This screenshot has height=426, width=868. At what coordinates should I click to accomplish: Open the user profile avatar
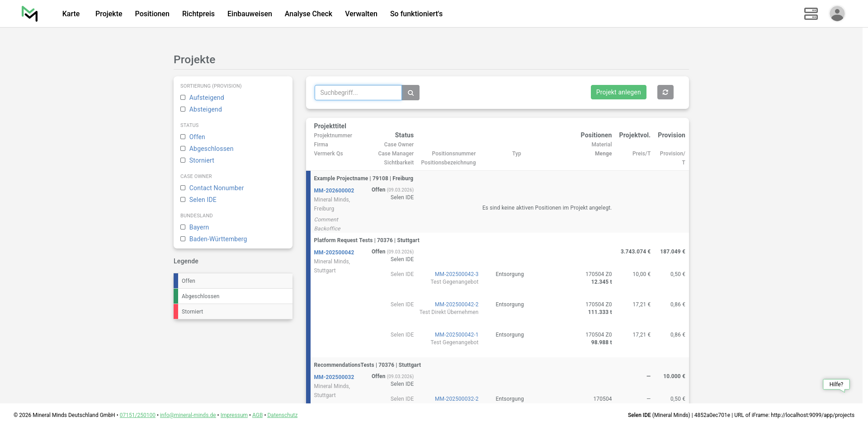(x=837, y=14)
